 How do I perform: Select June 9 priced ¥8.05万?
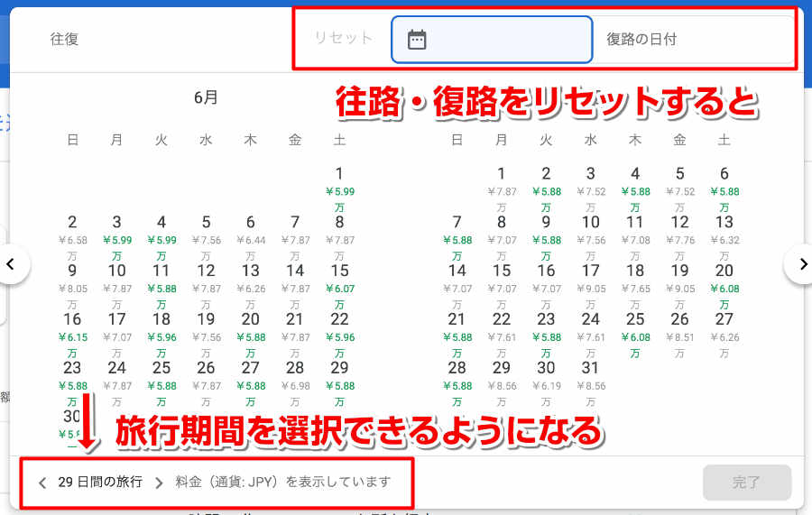pyautogui.click(x=72, y=286)
